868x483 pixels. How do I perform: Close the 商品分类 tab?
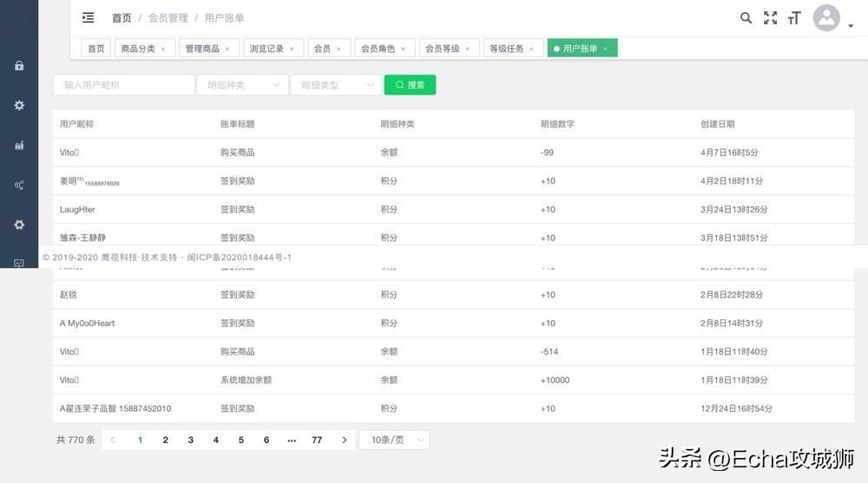tap(163, 49)
